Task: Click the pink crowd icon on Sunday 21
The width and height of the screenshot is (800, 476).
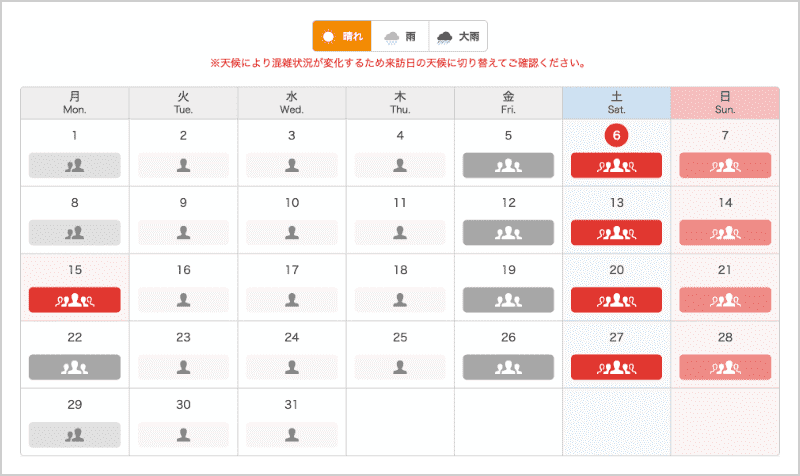Action: [x=725, y=300]
